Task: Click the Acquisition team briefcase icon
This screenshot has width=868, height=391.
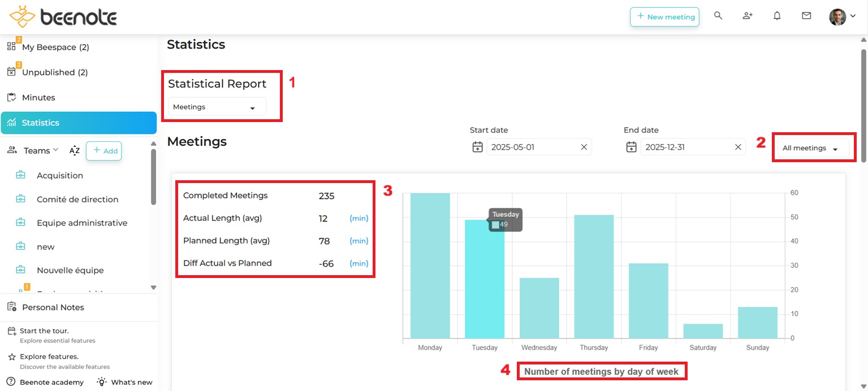Action: (x=20, y=175)
